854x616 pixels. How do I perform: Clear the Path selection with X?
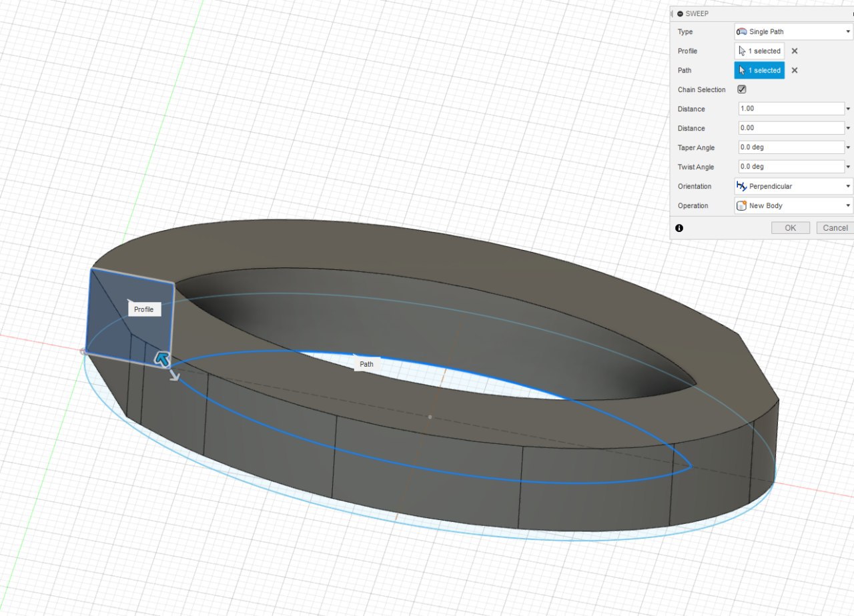(794, 71)
